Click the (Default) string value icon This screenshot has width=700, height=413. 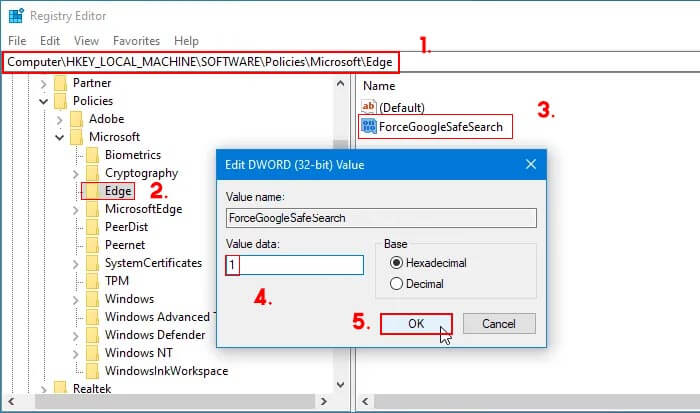point(368,107)
